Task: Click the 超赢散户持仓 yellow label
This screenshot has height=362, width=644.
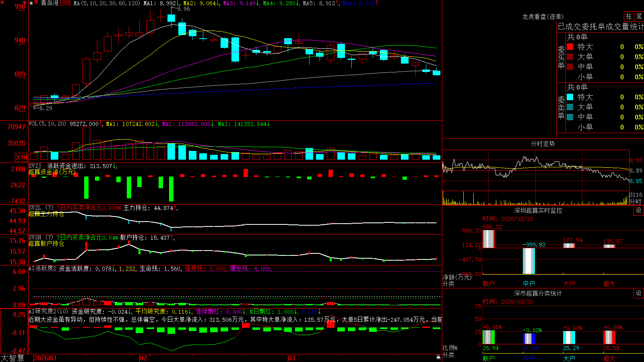Action: (x=46, y=243)
